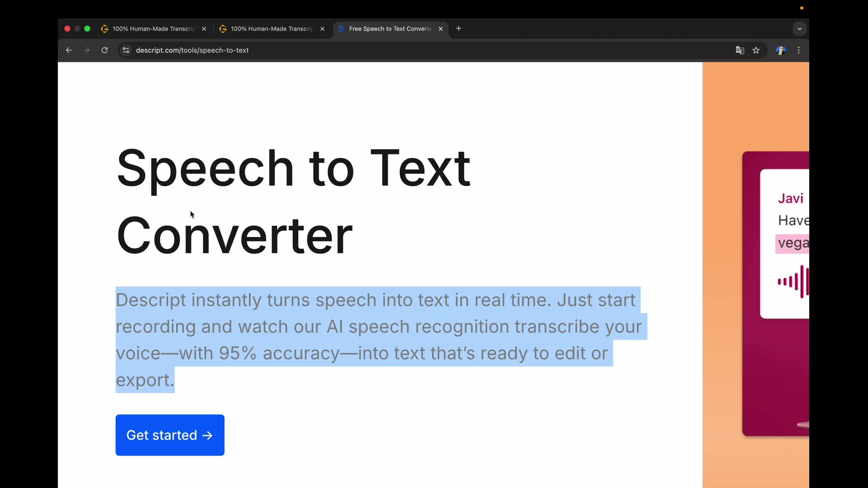The height and width of the screenshot is (488, 868).
Task: Bookmark the current page with the star
Action: coord(756,50)
